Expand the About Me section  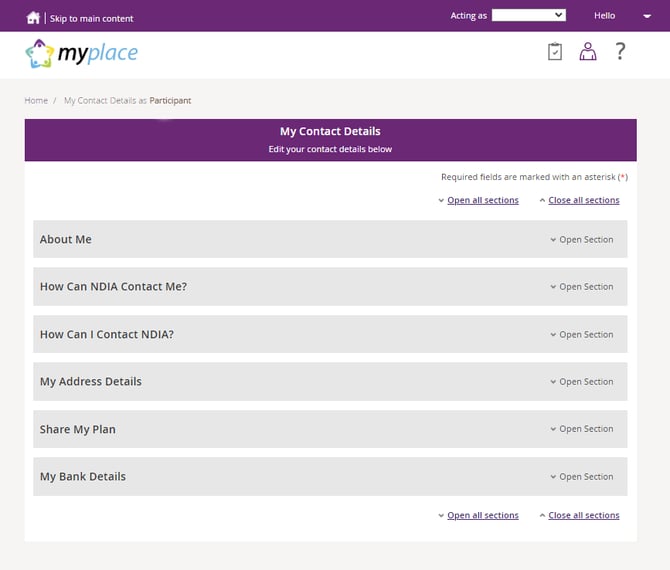pyautogui.click(x=585, y=240)
